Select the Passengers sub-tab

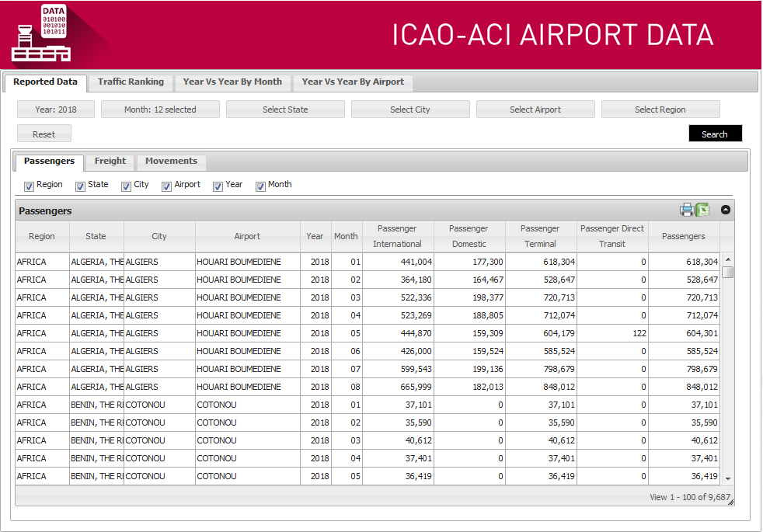(49, 162)
